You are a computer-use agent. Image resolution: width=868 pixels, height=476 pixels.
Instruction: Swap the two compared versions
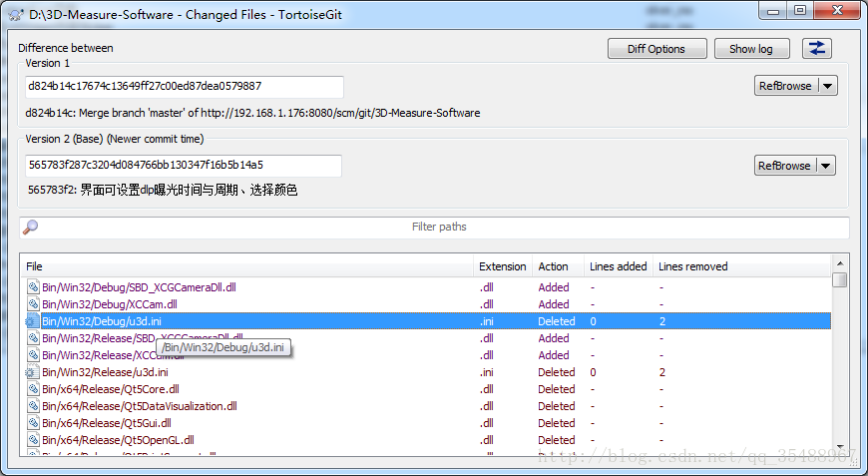tap(816, 48)
